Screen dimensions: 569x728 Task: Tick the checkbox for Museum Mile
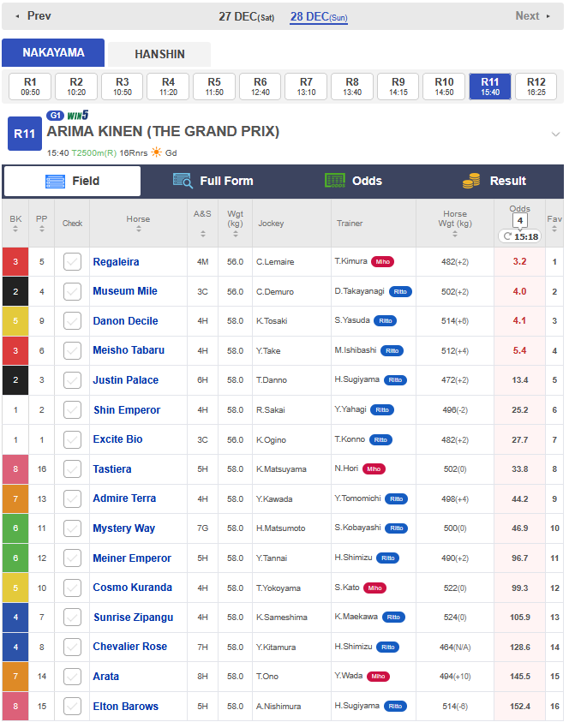point(72,291)
